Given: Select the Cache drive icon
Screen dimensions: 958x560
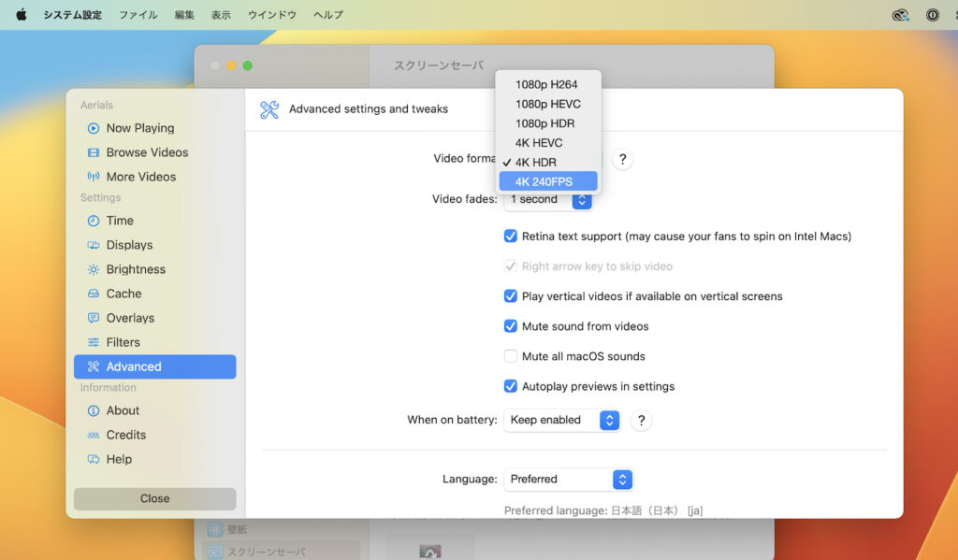Looking at the screenshot, I should 94,294.
